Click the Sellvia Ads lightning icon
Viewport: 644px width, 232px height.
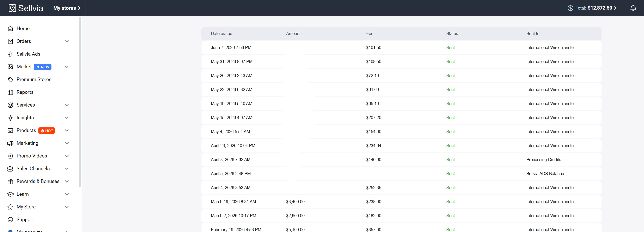coord(10,54)
